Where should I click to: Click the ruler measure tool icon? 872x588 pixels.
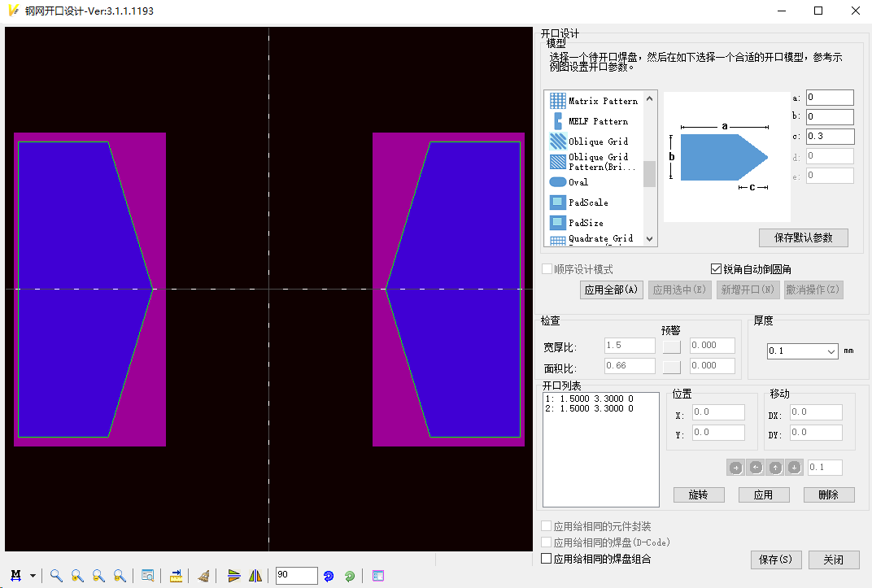pyautogui.click(x=176, y=576)
